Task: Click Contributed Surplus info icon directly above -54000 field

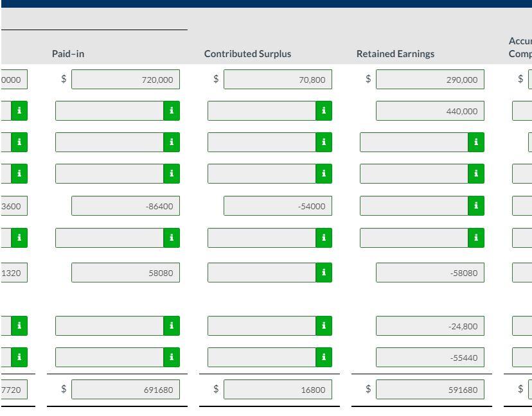Action: point(324,173)
